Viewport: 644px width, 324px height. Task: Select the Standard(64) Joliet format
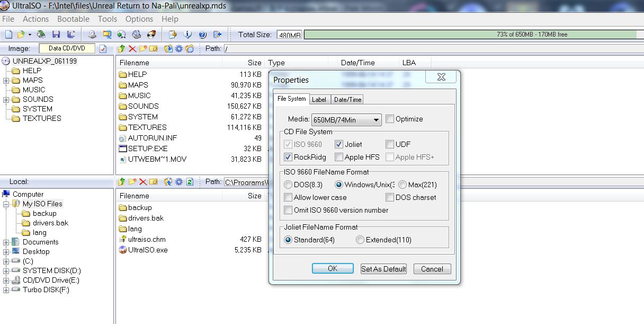pos(288,240)
